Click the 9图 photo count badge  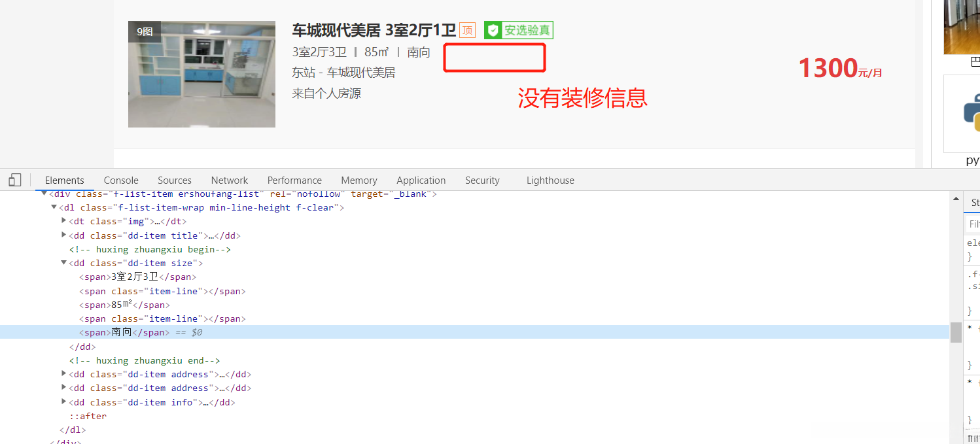point(143,31)
